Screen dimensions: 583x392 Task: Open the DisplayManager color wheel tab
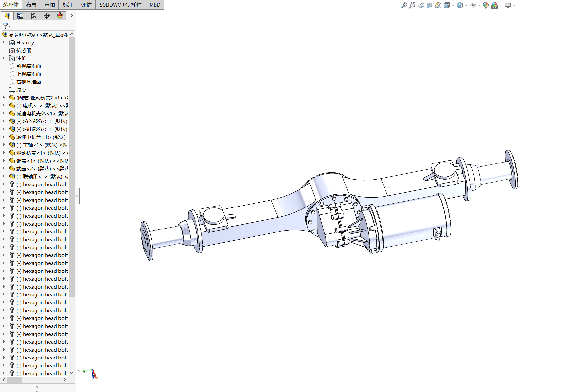tap(60, 16)
